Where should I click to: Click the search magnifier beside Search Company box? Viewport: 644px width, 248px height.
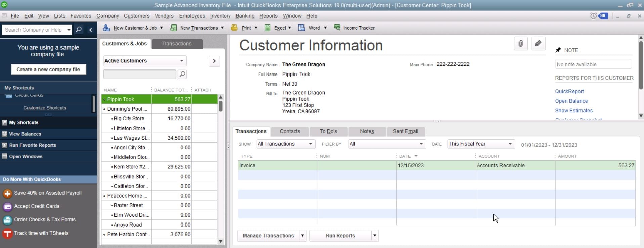click(x=79, y=30)
